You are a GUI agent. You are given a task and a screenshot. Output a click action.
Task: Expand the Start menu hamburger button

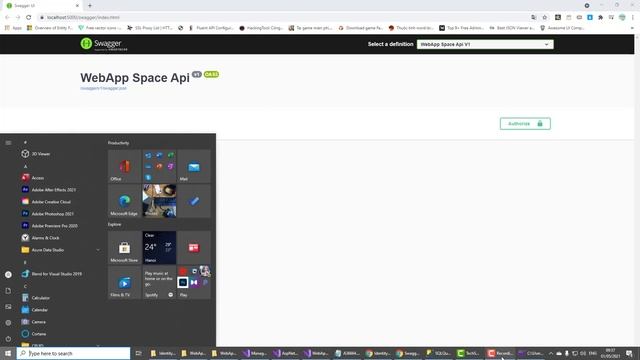click(x=8, y=143)
